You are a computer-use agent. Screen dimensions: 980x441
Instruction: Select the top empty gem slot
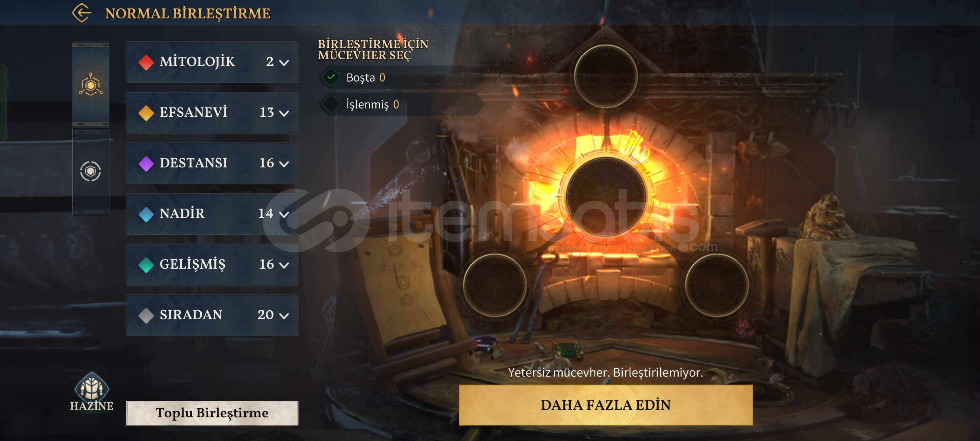pyautogui.click(x=606, y=76)
